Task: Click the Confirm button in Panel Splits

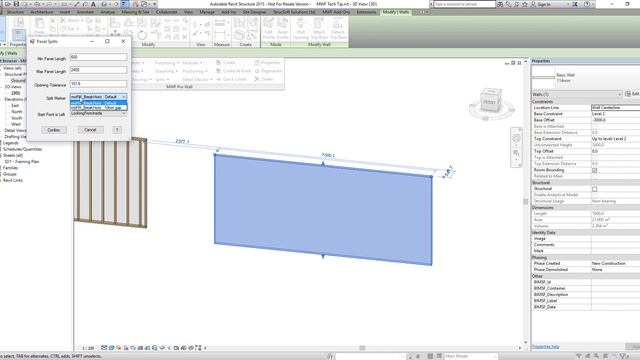Action: point(53,130)
